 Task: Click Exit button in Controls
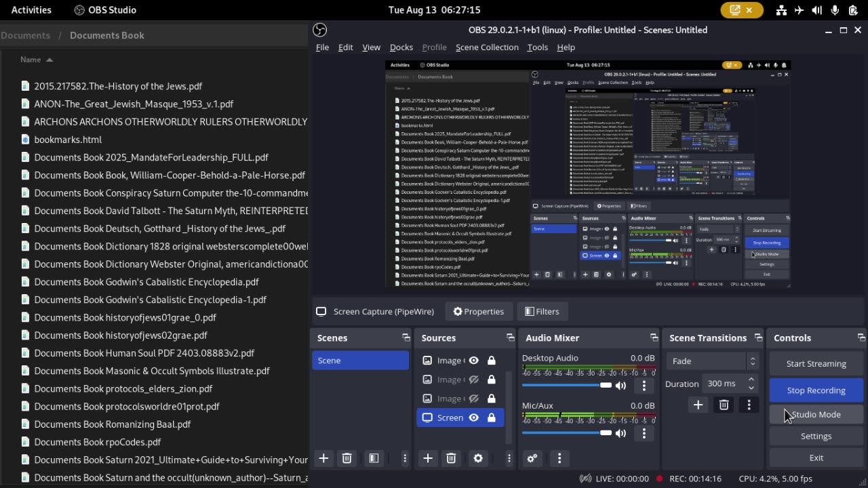tap(816, 458)
